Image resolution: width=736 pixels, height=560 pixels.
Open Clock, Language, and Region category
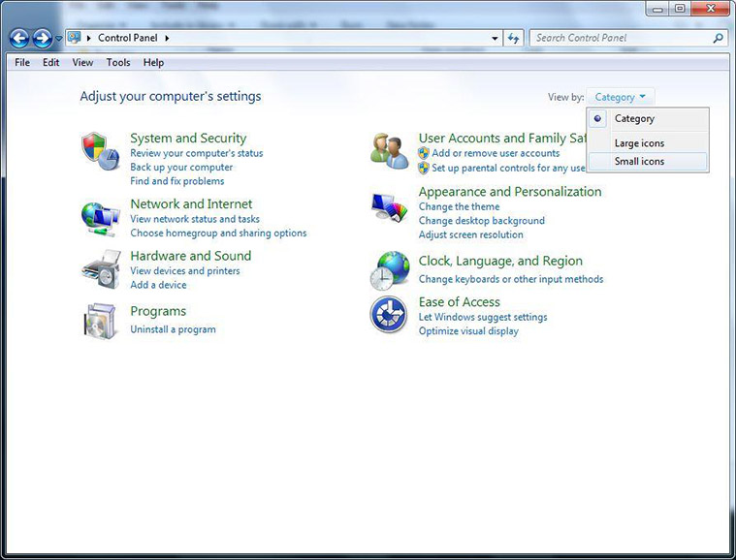pyautogui.click(x=500, y=261)
